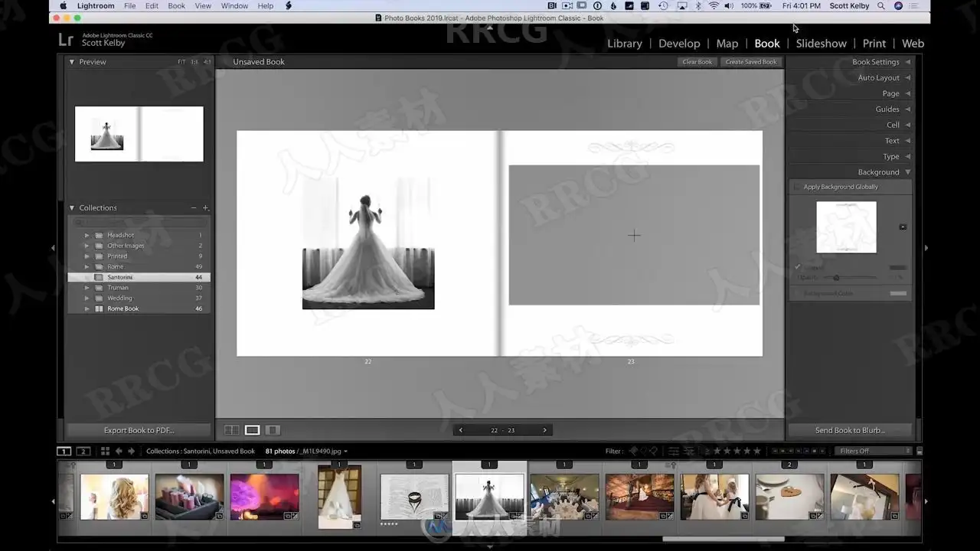Screen dimensions: 980x551
Task: Click the volume icon in menu bar
Action: [729, 5]
